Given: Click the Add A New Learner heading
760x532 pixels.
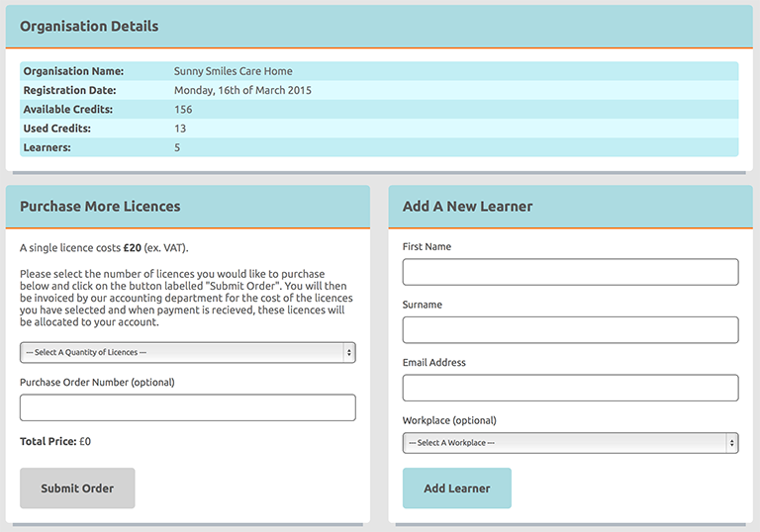Looking at the screenshot, I should 467,207.
